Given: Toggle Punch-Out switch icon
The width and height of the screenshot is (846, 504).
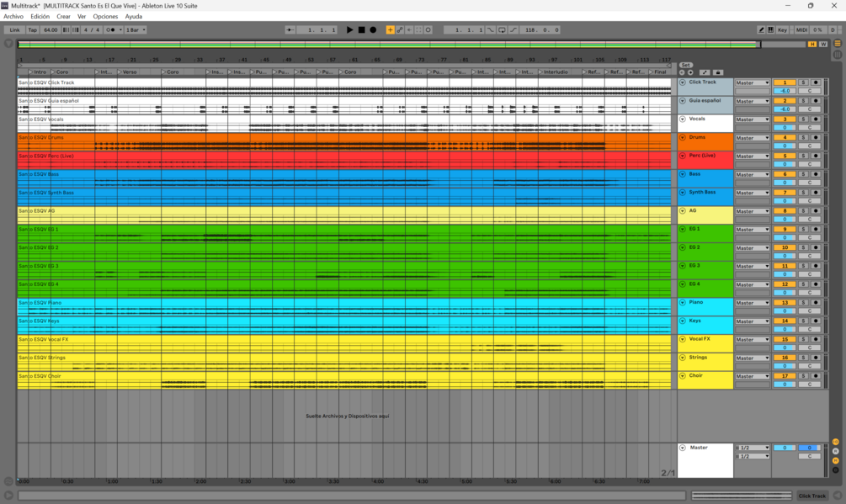Looking at the screenshot, I should point(513,29).
